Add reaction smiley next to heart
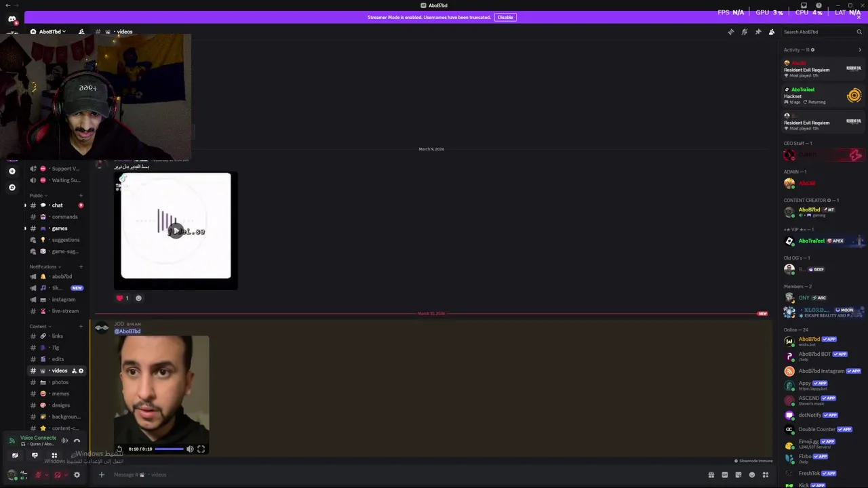 [x=138, y=298]
